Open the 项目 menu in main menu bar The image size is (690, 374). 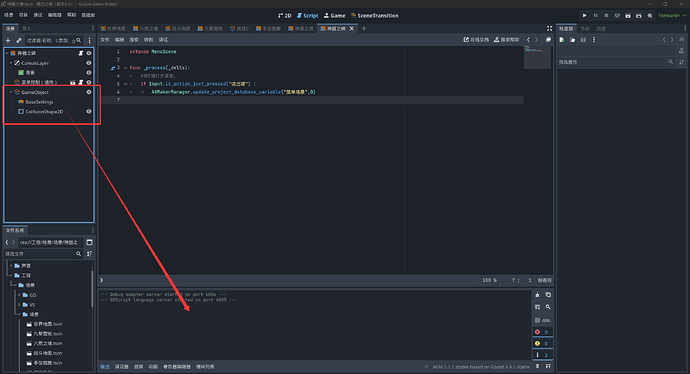click(x=23, y=15)
